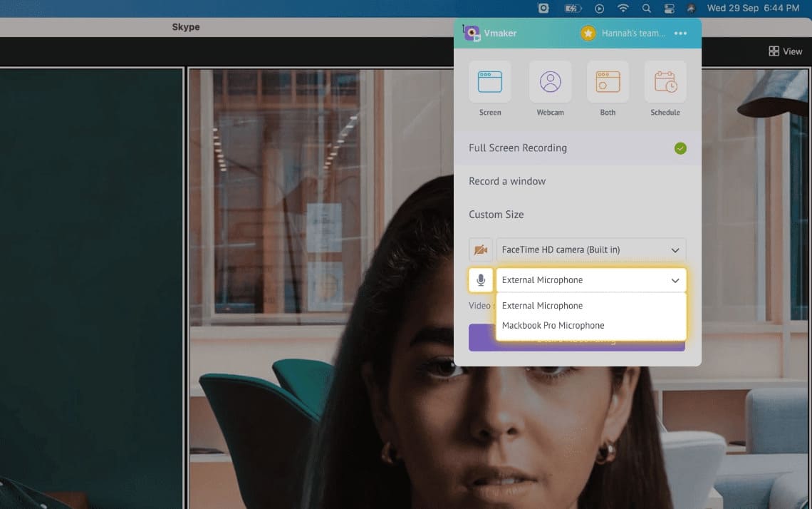Viewport: 812px width, 509px height.
Task: Click the Hannah's team workspace name
Action: tap(633, 34)
